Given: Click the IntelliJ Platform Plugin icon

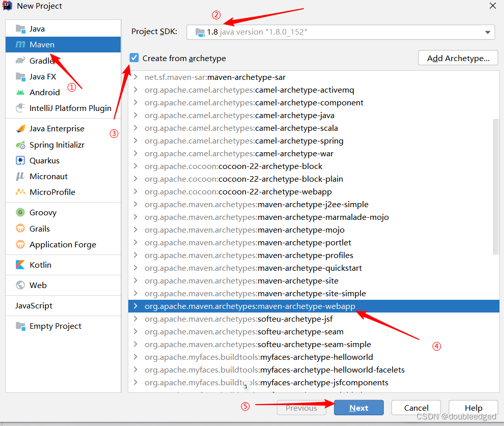Looking at the screenshot, I should click(20, 108).
